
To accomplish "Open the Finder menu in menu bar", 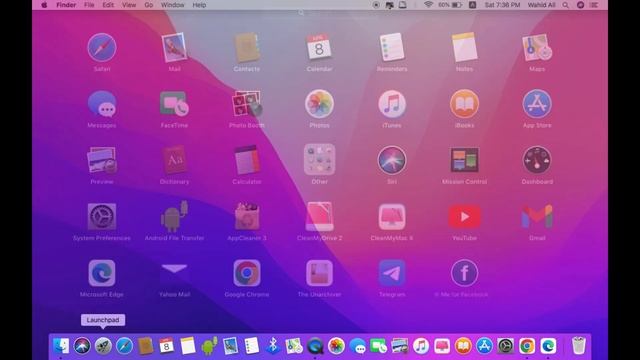I will (66, 5).
